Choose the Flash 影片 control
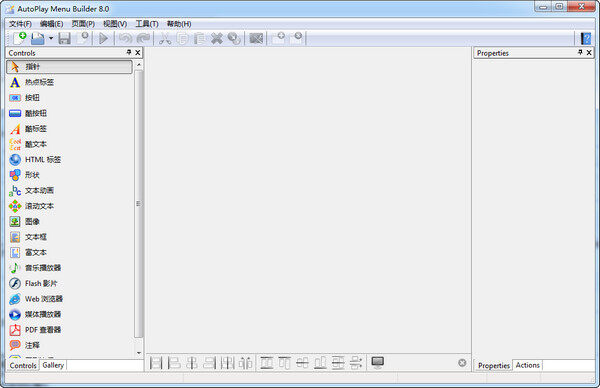600x388 pixels. pyautogui.click(x=69, y=284)
